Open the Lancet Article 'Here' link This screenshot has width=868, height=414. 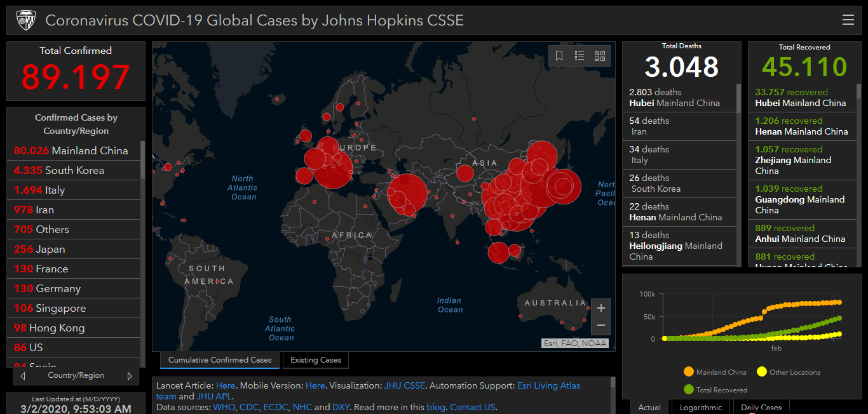(226, 385)
